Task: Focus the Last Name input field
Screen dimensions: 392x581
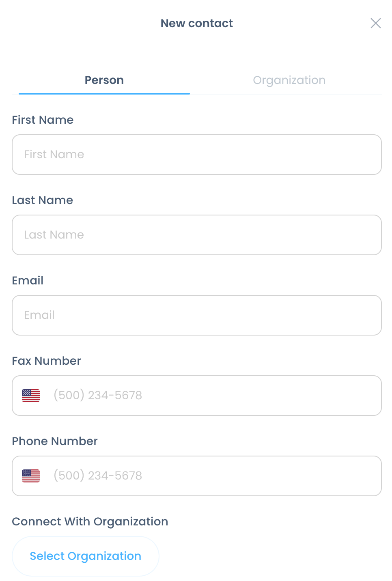Action: pyautogui.click(x=197, y=235)
